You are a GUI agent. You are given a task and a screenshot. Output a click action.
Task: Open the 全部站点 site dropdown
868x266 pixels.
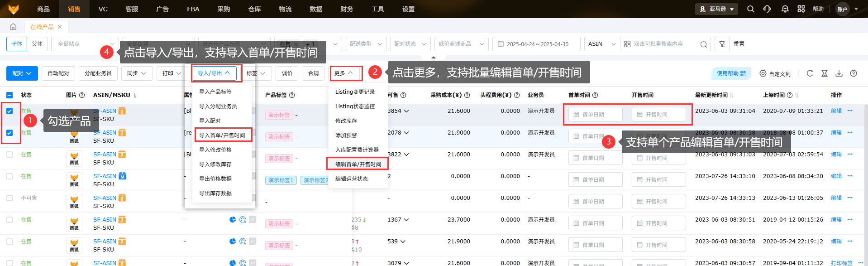[x=85, y=44]
